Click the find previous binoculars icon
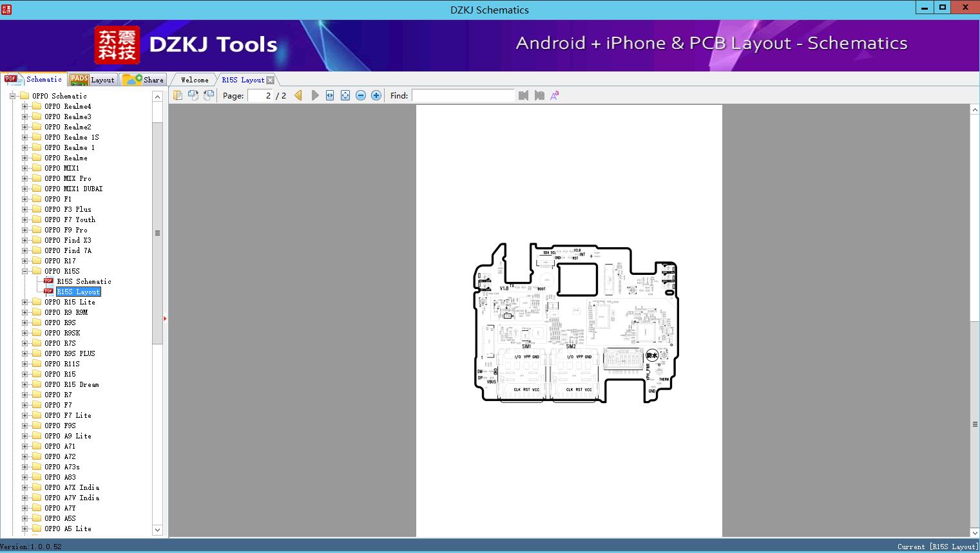 click(523, 95)
